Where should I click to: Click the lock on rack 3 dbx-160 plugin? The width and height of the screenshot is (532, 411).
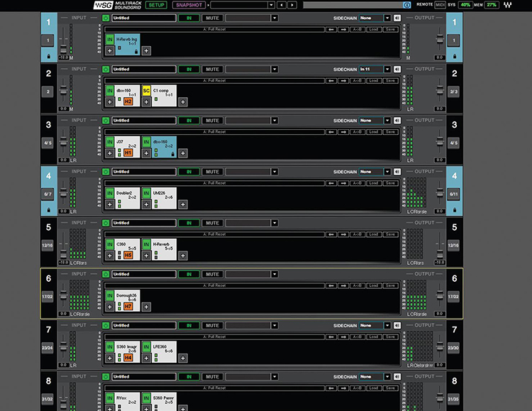pos(172,154)
